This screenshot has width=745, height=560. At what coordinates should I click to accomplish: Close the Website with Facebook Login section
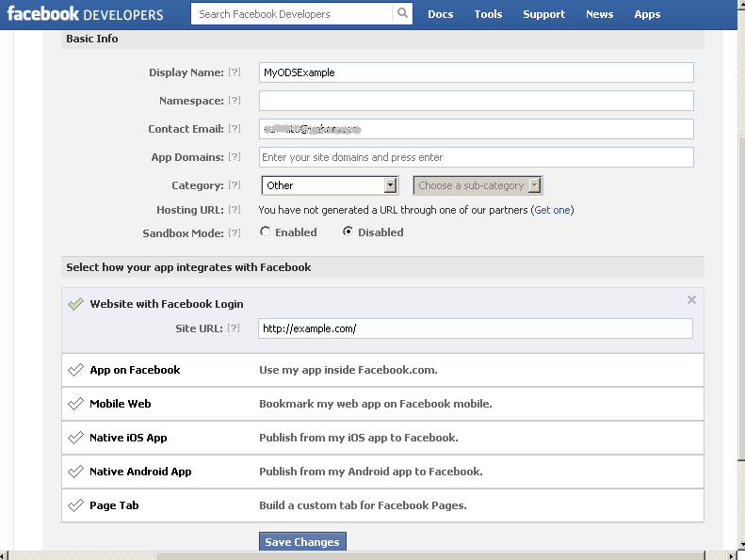click(x=691, y=300)
